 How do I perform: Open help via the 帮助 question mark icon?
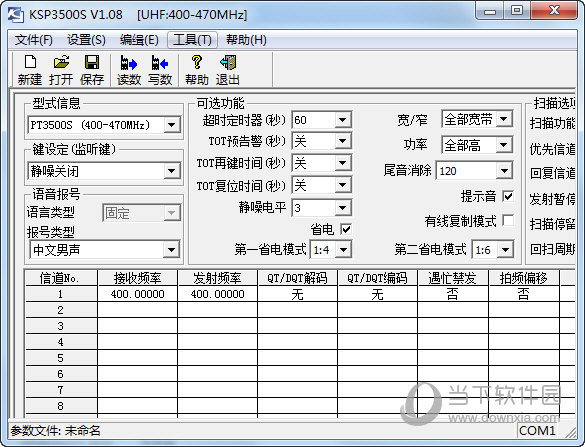197,70
